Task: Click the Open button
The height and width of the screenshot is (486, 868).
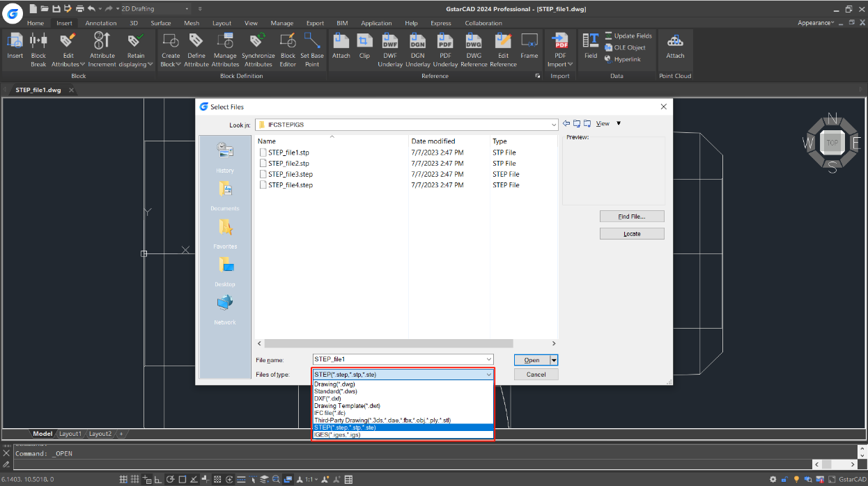Action: tap(532, 360)
